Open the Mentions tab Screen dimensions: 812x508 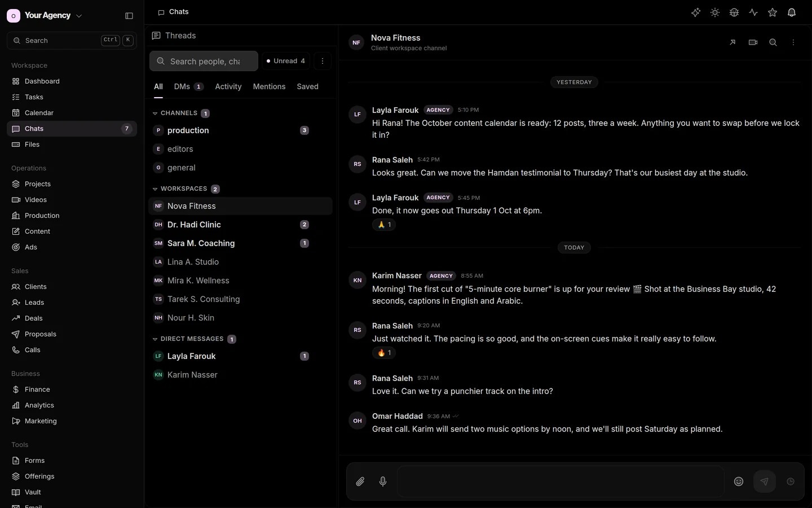[269, 86]
